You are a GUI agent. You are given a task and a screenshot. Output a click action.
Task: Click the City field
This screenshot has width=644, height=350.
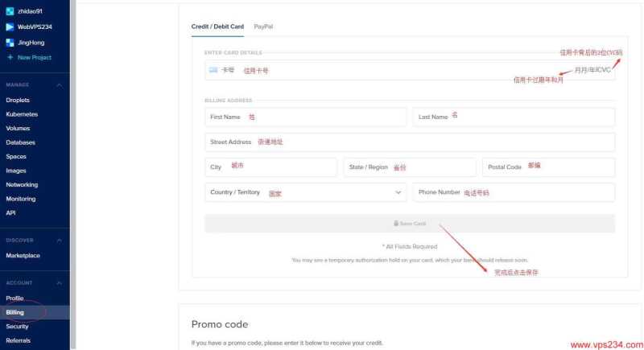pyautogui.click(x=270, y=167)
